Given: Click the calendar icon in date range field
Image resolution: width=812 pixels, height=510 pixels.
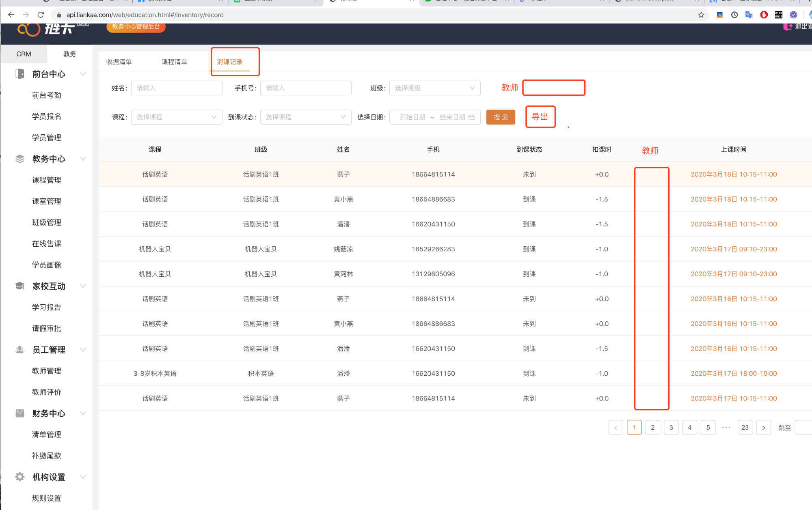Looking at the screenshot, I should (471, 117).
